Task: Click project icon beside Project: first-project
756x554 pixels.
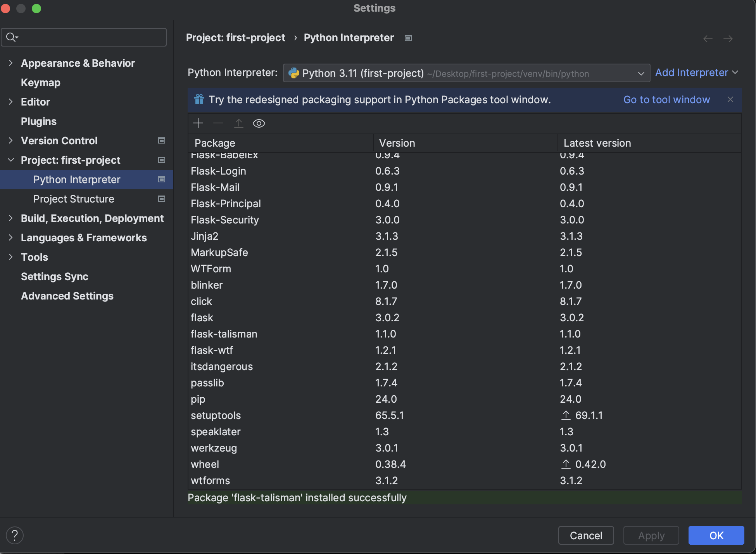Action: pyautogui.click(x=162, y=160)
